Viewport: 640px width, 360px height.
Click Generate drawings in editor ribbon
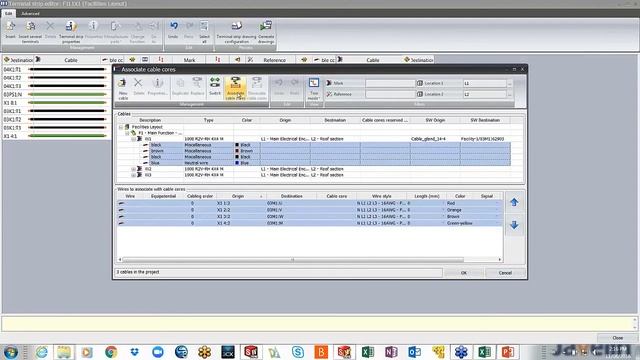266,32
